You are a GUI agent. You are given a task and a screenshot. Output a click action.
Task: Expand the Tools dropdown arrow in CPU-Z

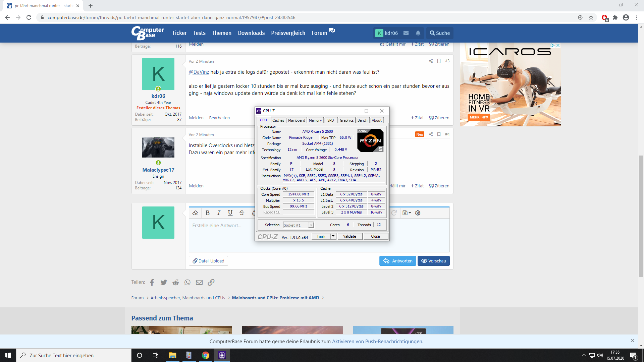pos(333,236)
